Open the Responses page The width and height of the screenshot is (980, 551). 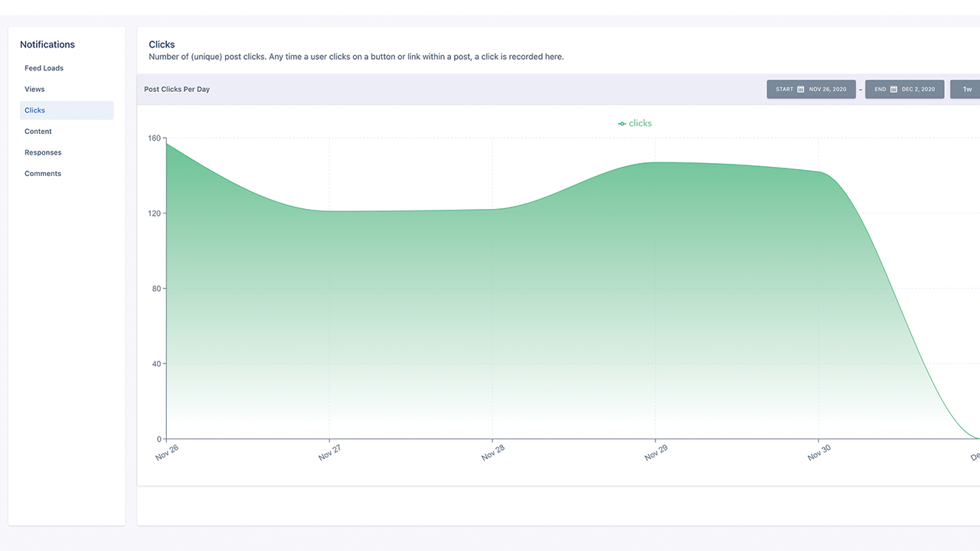tap(43, 152)
